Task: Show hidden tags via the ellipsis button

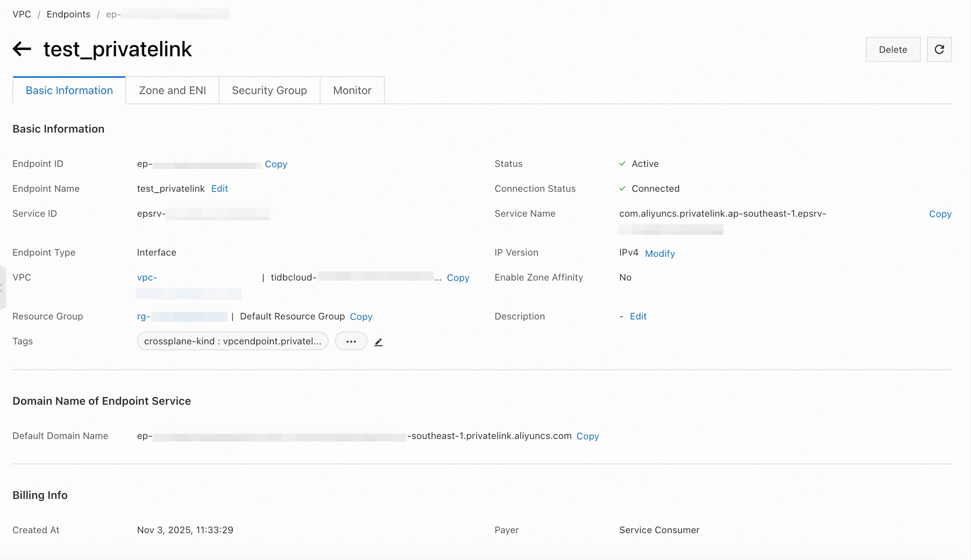Action: (x=351, y=341)
